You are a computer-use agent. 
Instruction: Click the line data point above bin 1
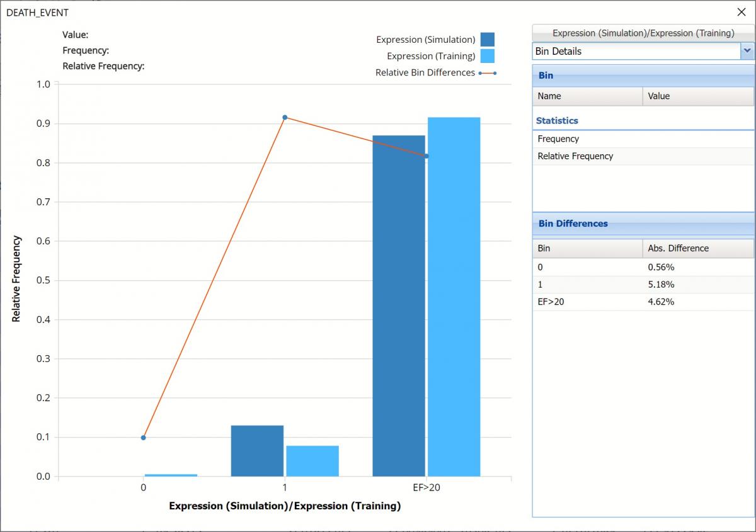pyautogui.click(x=285, y=117)
